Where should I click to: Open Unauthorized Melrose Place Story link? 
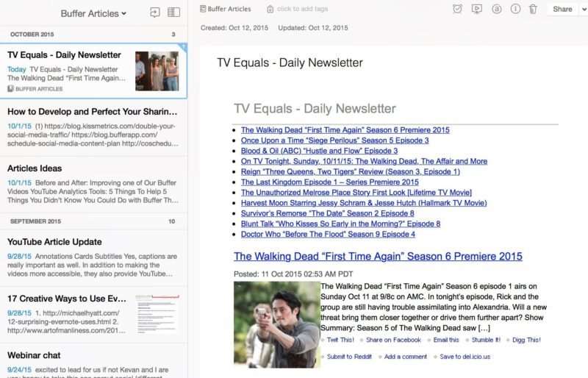click(x=356, y=193)
